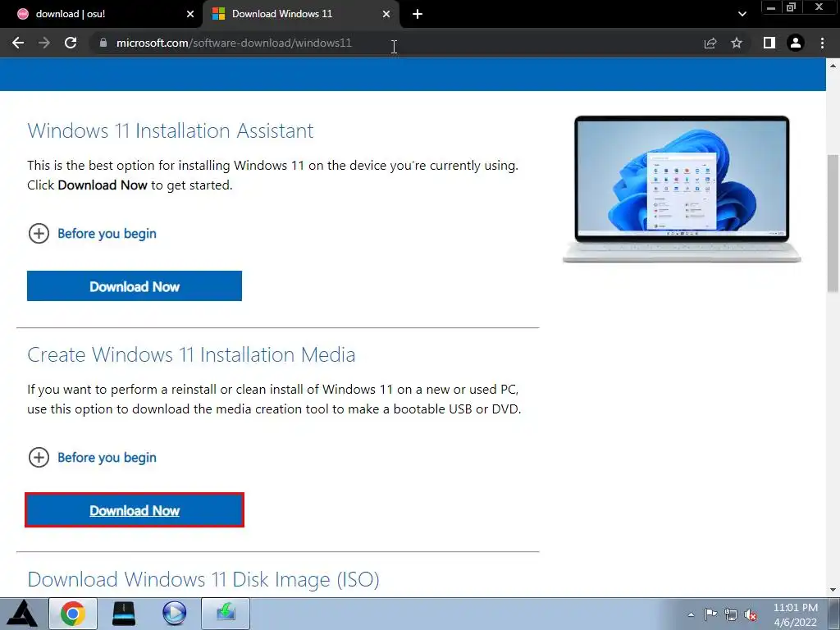Open the Chrome profile avatar
Viewport: 840px width, 630px height.
click(796, 43)
